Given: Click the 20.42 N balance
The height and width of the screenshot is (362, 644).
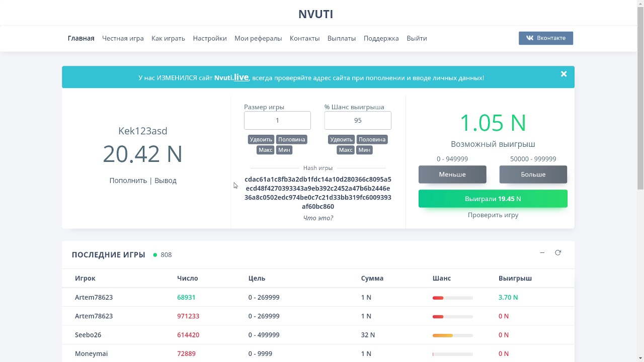Looking at the screenshot, I should (143, 154).
